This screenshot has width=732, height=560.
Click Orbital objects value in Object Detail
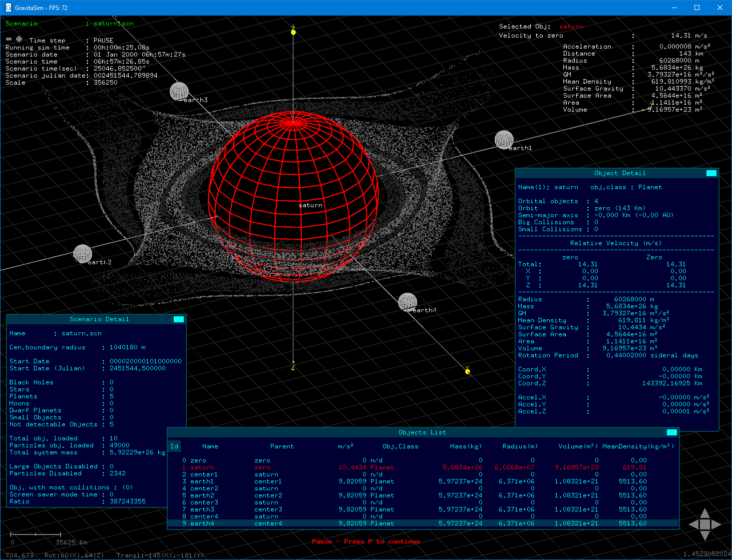point(596,201)
